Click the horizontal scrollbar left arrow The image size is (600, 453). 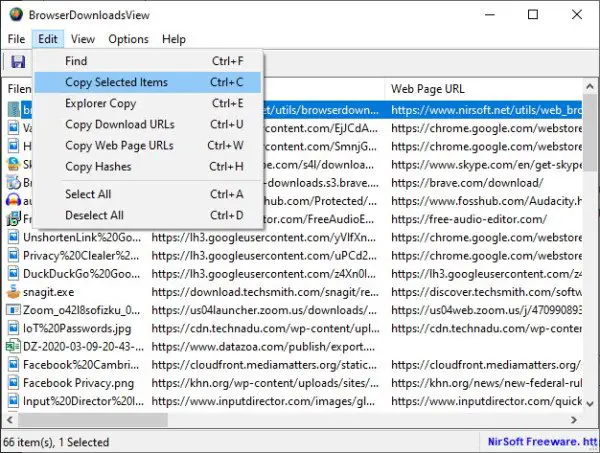10,420
